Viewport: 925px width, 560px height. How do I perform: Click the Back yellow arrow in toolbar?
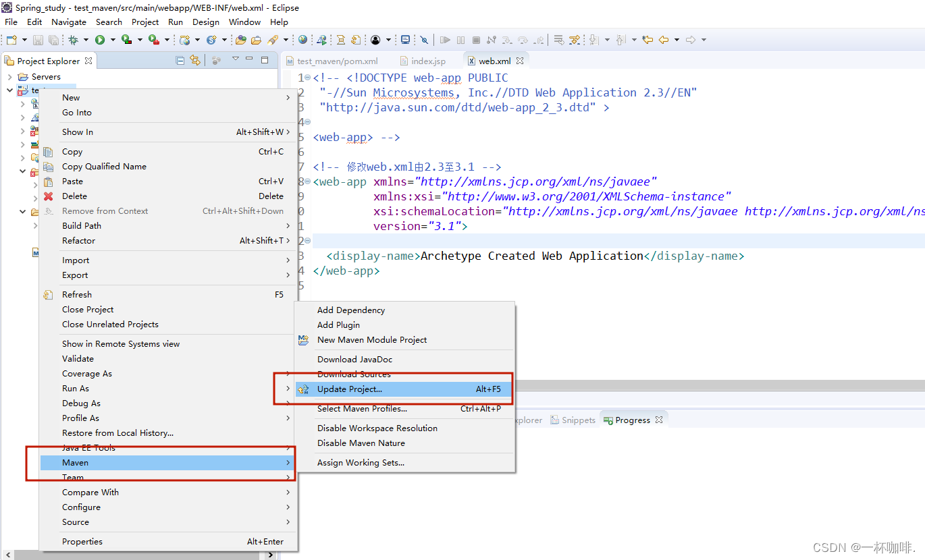point(663,40)
